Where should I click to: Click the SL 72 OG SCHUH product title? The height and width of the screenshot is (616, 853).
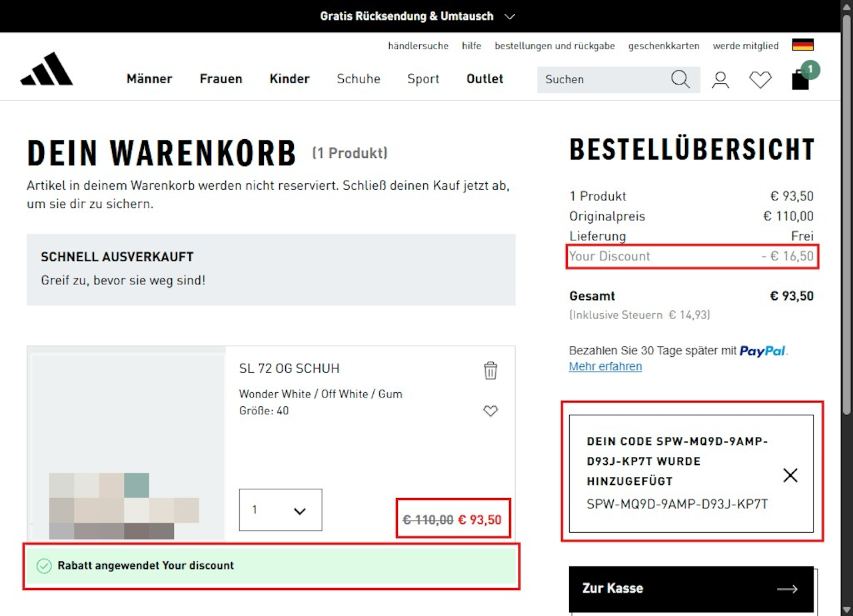pyautogui.click(x=289, y=368)
